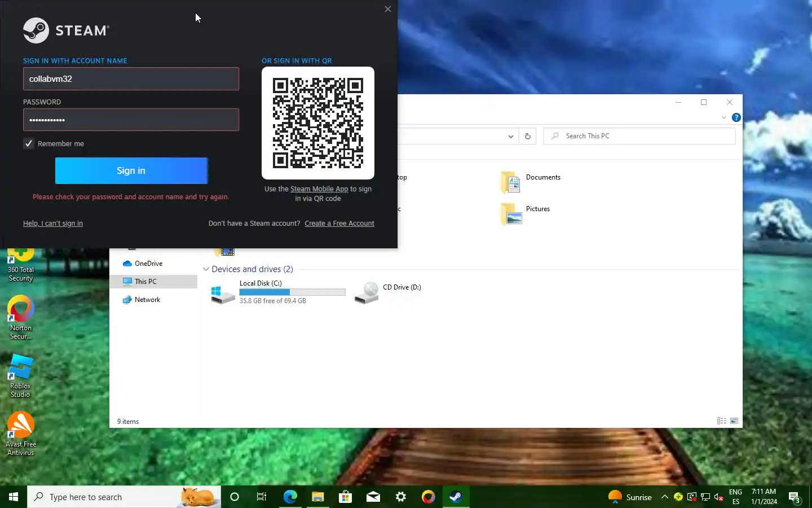Open Norton browser icon on taskbar

(429, 497)
